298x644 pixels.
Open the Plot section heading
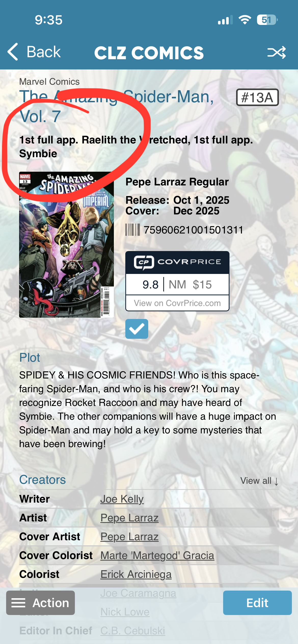pyautogui.click(x=30, y=358)
